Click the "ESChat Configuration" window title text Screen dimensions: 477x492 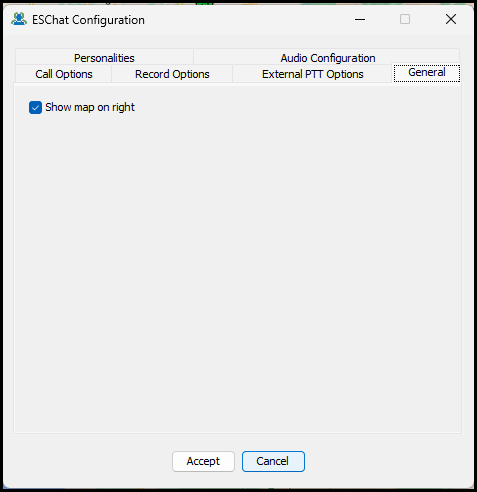88,20
